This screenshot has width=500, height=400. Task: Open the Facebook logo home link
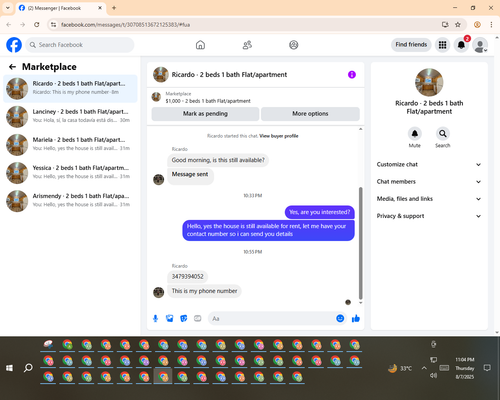click(x=14, y=45)
